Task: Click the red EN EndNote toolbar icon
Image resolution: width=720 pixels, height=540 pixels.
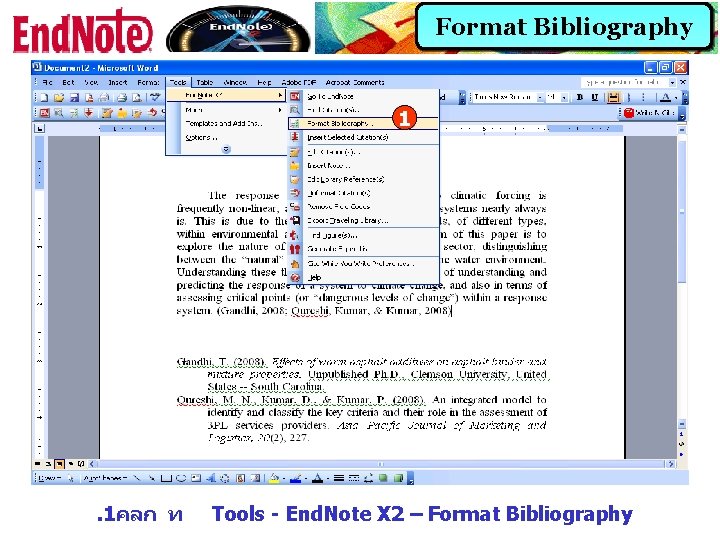Action: click(45, 112)
